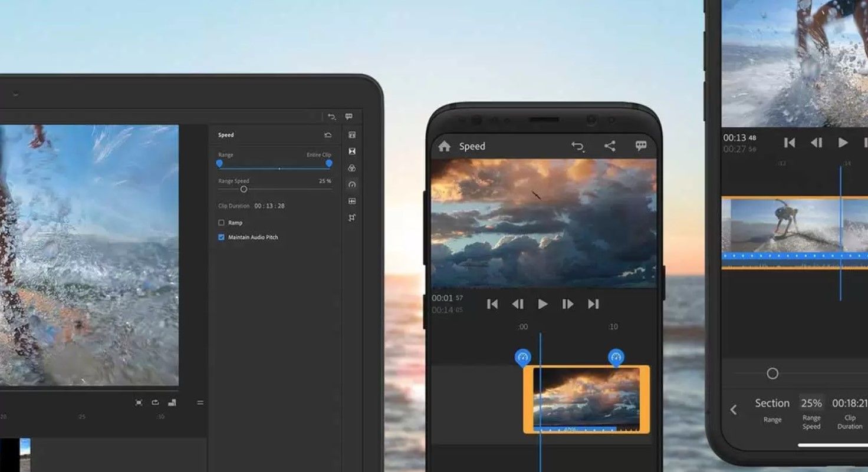Open the Transitions icon in laptop sidebar
The width and height of the screenshot is (868, 472).
[352, 151]
